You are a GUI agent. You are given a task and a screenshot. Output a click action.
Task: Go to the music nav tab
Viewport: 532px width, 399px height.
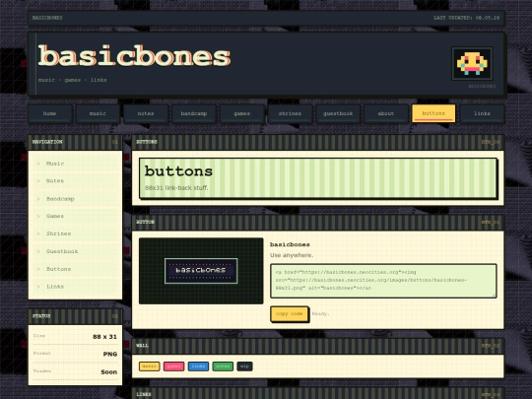tap(98, 113)
